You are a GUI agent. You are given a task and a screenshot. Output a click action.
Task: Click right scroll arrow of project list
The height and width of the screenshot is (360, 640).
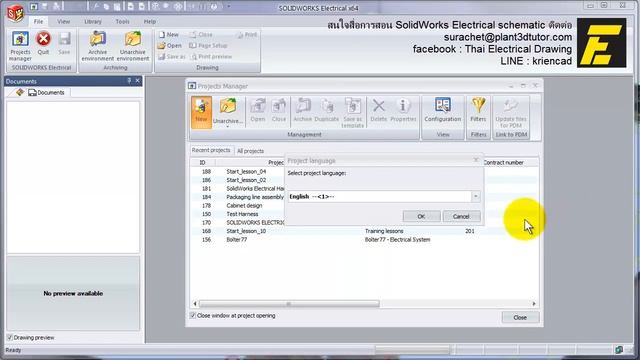[534, 304]
